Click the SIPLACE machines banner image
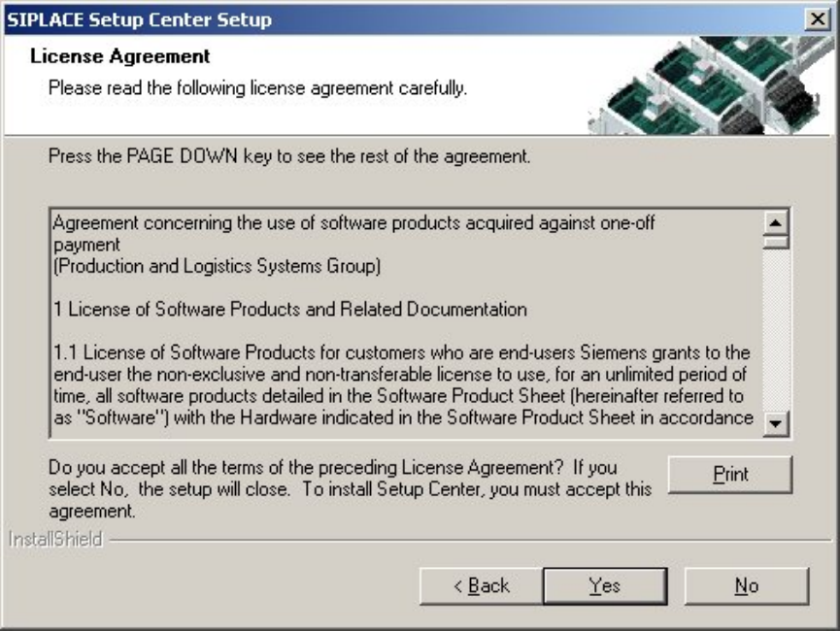The height and width of the screenshot is (631, 840). click(709, 85)
